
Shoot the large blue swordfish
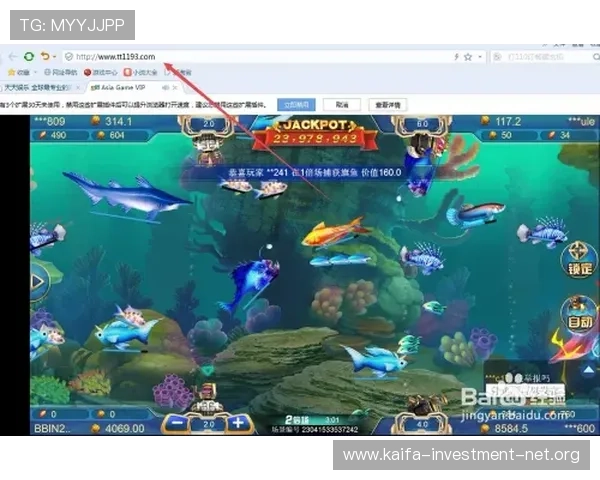pos(128,196)
